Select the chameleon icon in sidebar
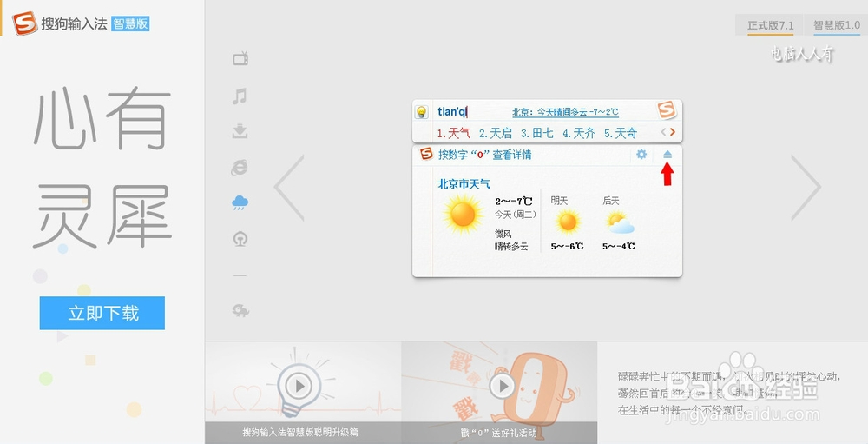 (x=240, y=310)
